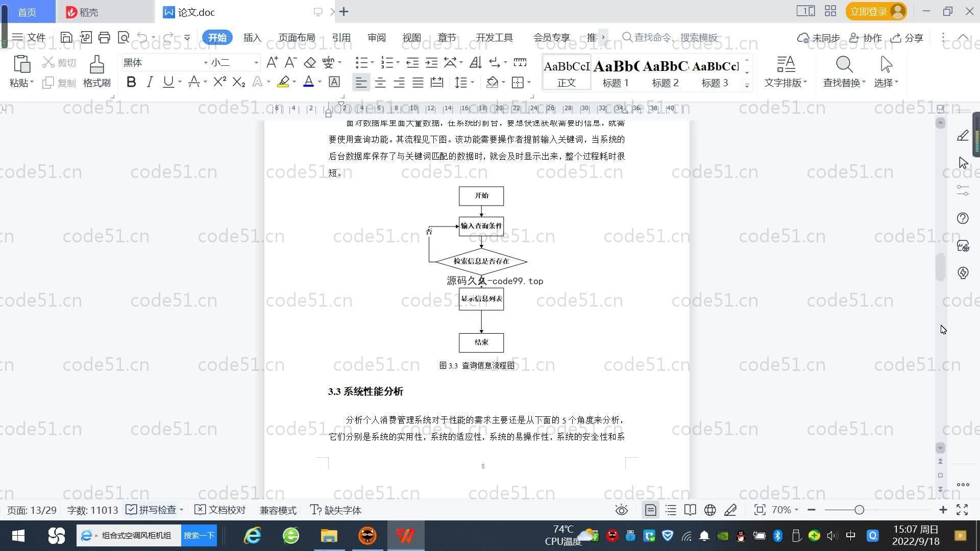Screen dimensions: 980x551
Task: Click 文档校对 in status bar
Action: click(x=220, y=510)
